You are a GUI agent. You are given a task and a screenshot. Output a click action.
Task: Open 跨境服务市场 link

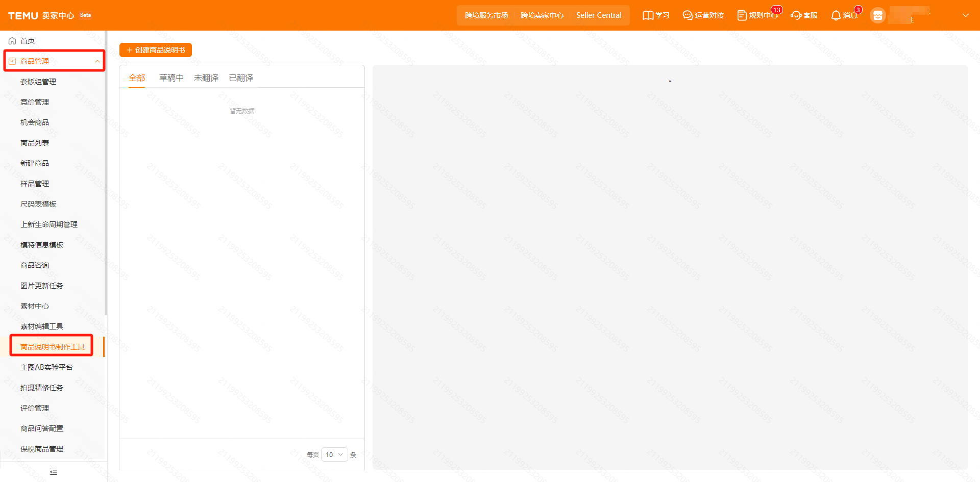pos(486,15)
